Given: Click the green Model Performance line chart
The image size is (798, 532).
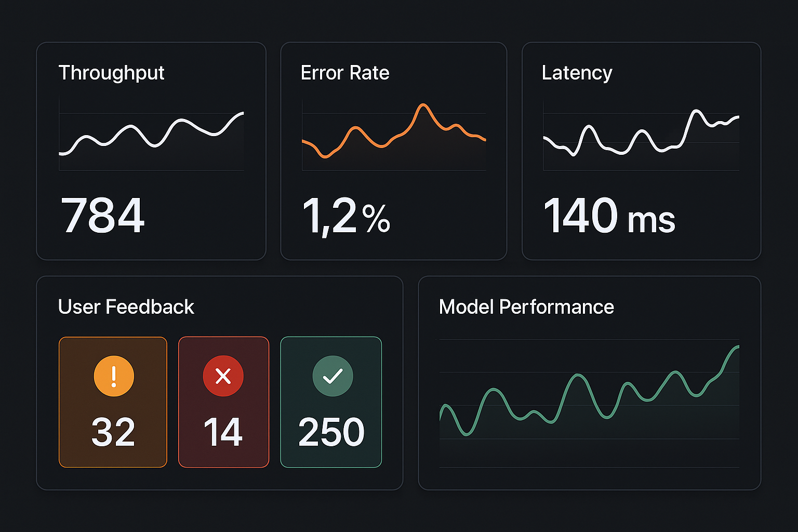Looking at the screenshot, I should coord(589,403).
